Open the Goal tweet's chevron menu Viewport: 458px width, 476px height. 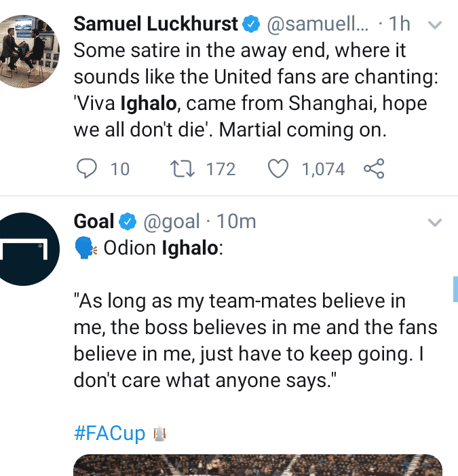435,222
